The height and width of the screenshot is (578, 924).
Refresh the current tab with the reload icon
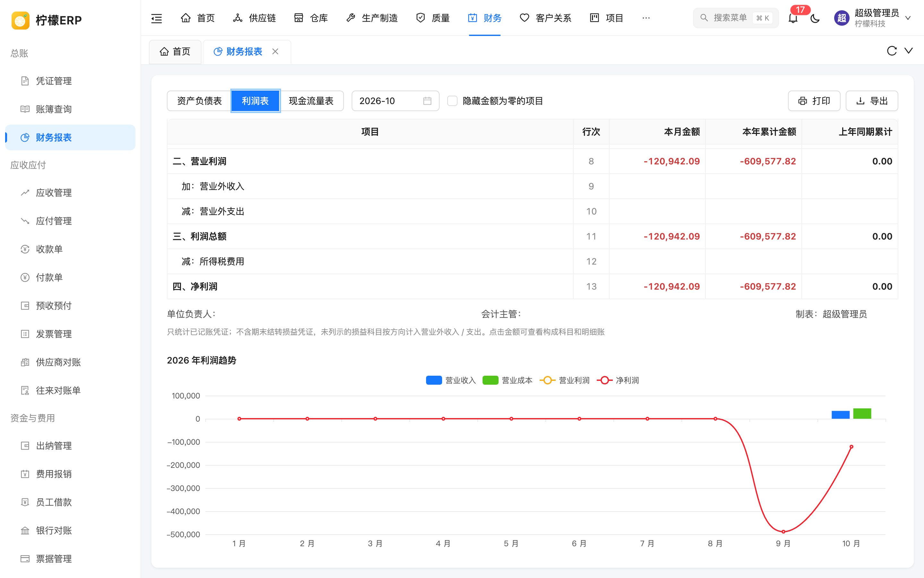point(892,51)
